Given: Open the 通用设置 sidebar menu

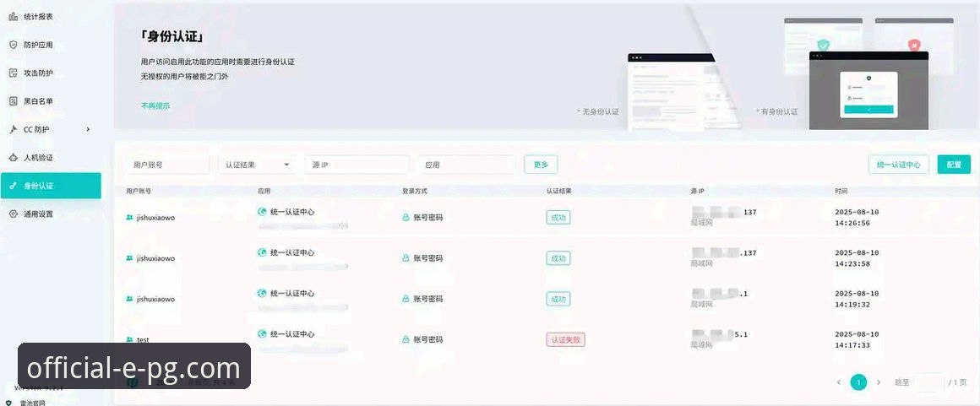Looking at the screenshot, I should pos(50,214).
